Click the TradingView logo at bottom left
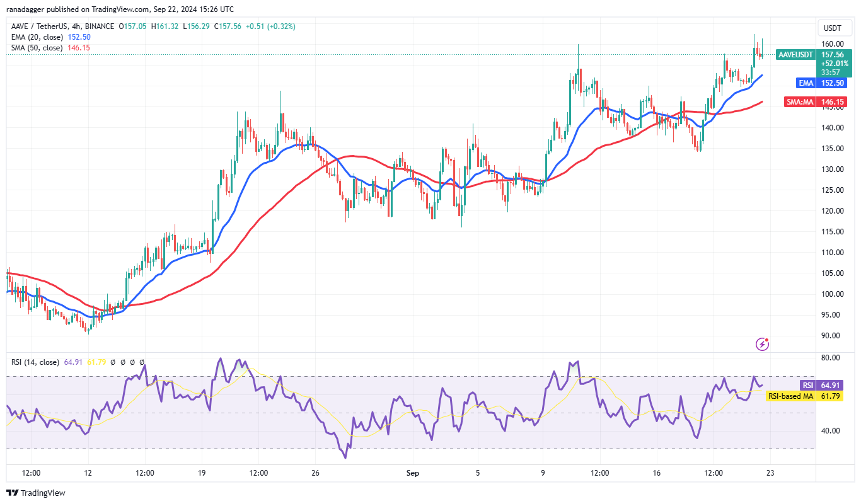 (x=36, y=493)
